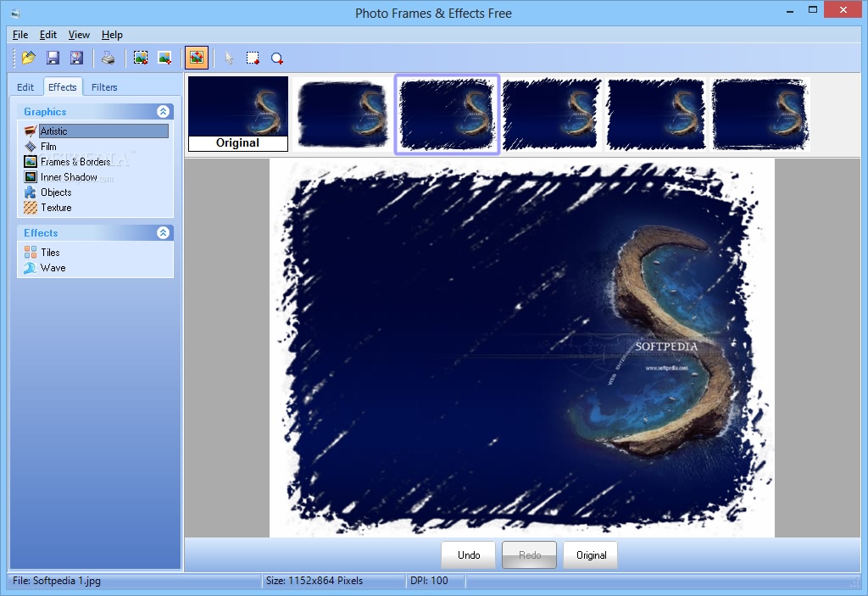
Task: Click the Save As icon
Action: click(76, 58)
